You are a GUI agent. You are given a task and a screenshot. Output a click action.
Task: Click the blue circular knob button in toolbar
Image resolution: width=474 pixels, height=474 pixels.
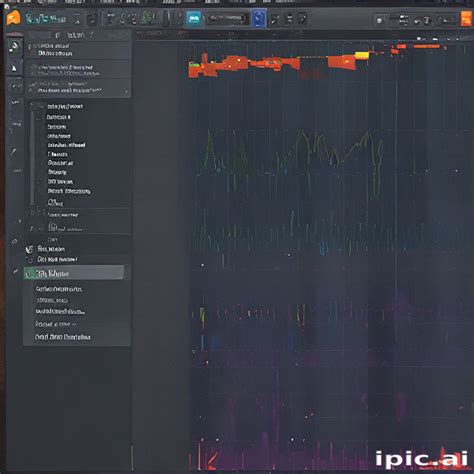259,18
